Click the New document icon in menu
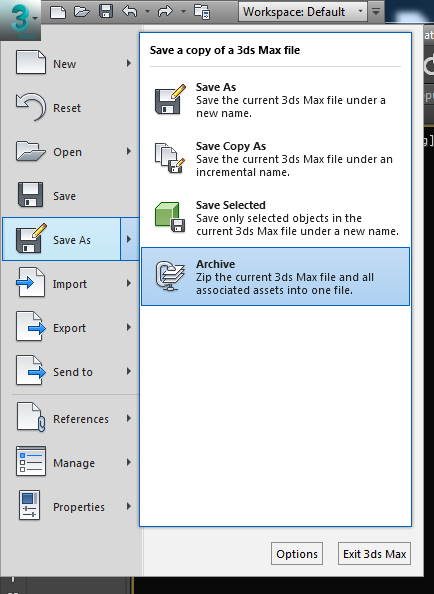This screenshot has height=594, width=434. [31, 62]
